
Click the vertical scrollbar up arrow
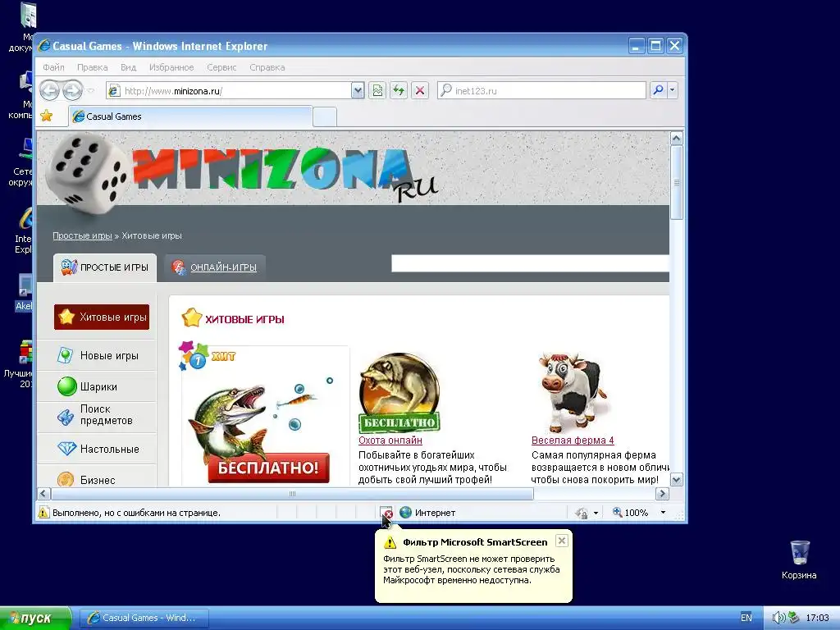pyautogui.click(x=677, y=139)
